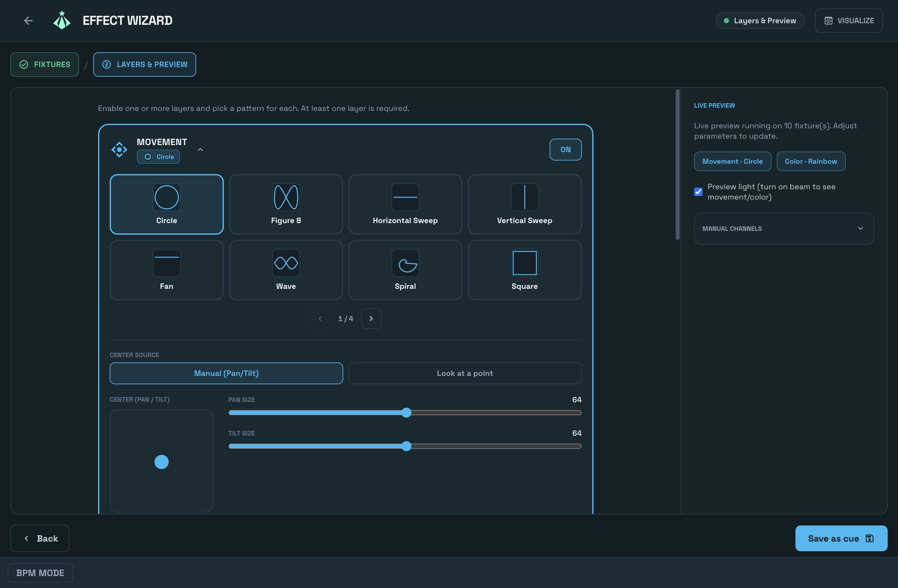Click the 'CENTER SOURCE' label
Viewport: 898px width, 588px height.
pos(134,355)
